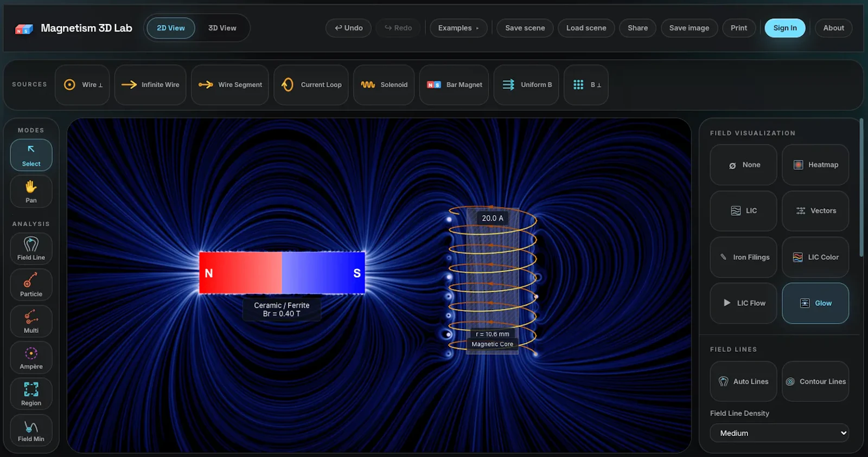Enable LIC Color visualization
Image resolution: width=868 pixels, height=457 pixels.
(x=815, y=257)
